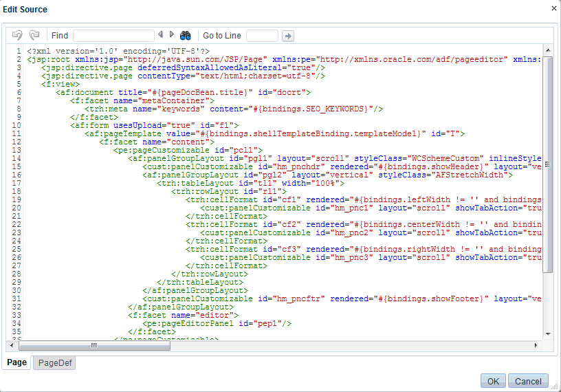Click the af:form usesUpload line
Screen dimensions: 561x392
[154, 125]
